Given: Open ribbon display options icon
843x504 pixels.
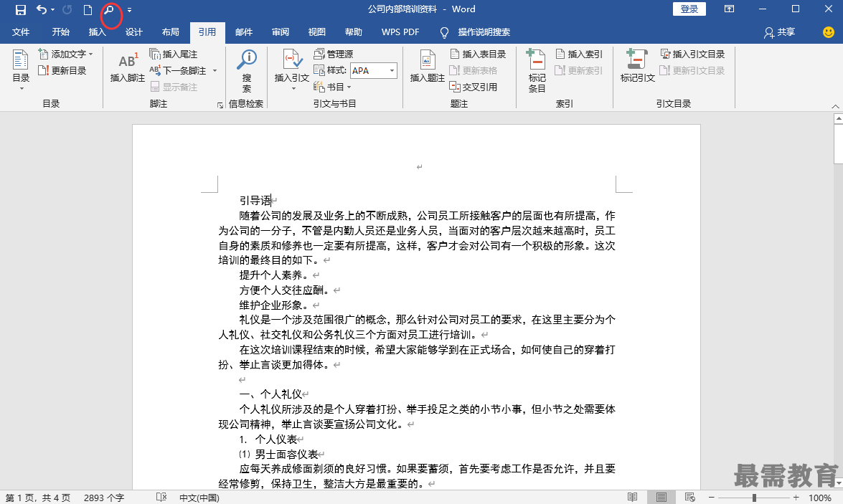Looking at the screenshot, I should tap(729, 9).
